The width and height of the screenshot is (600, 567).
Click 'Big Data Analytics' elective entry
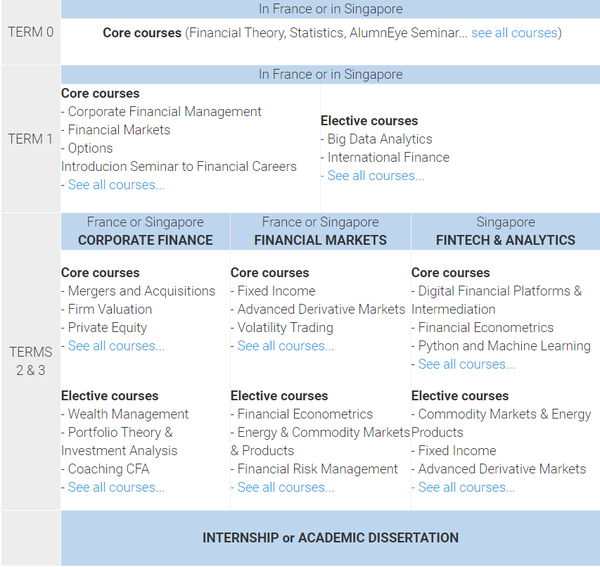click(x=379, y=139)
